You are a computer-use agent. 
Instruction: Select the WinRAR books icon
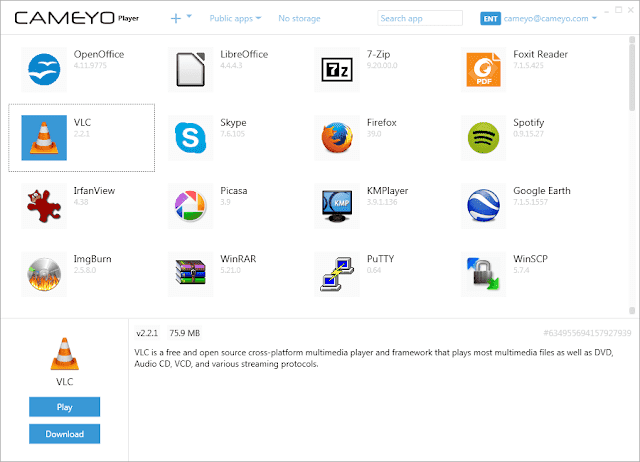(191, 274)
